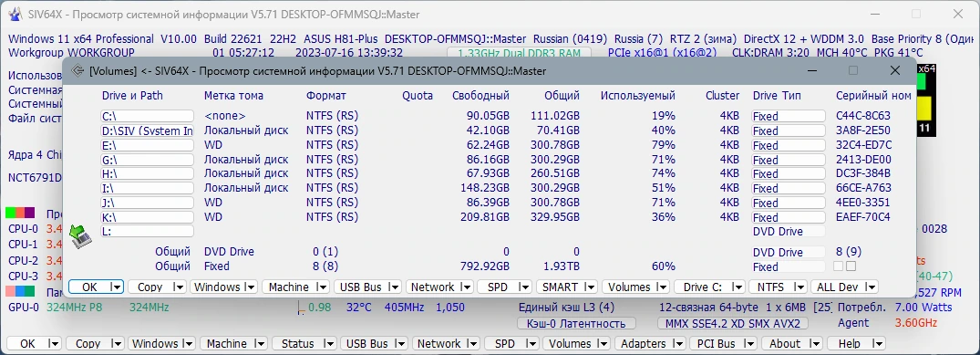
Task: Click the serial number EAEF-70C4
Action: coord(863,217)
